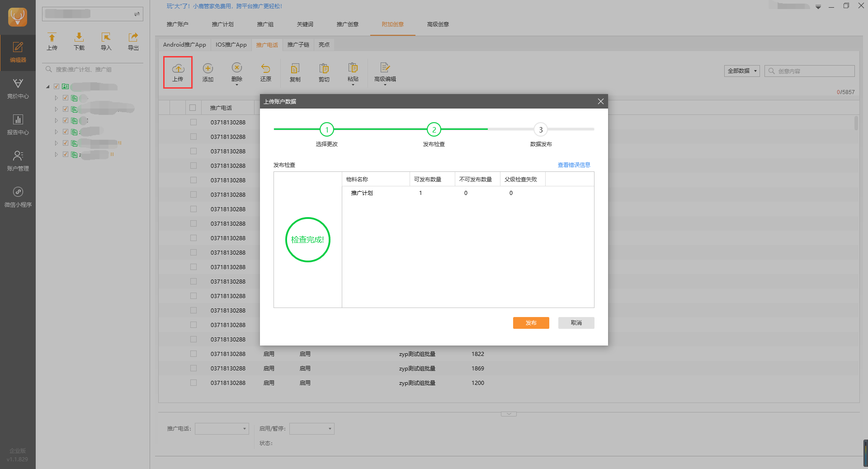This screenshot has width=868, height=469.
Task: Toggle the header select-all checkbox
Action: 193,108
